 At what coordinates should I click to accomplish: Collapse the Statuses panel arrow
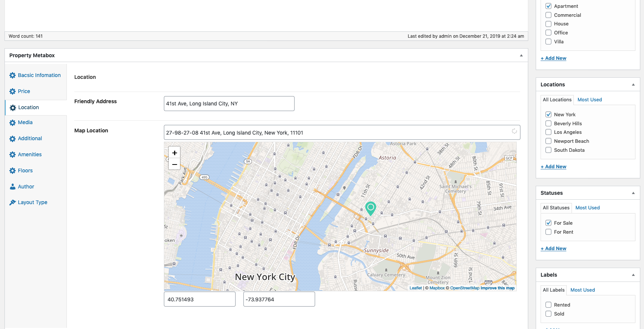[633, 193]
